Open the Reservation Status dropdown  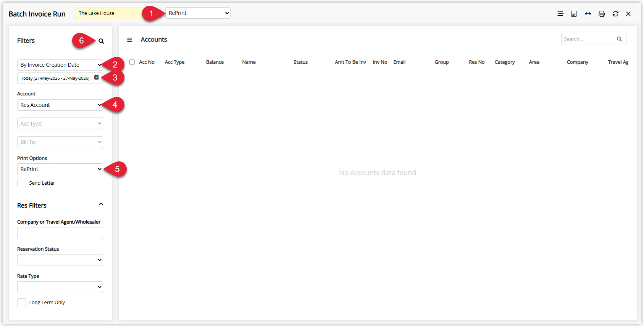[60, 260]
